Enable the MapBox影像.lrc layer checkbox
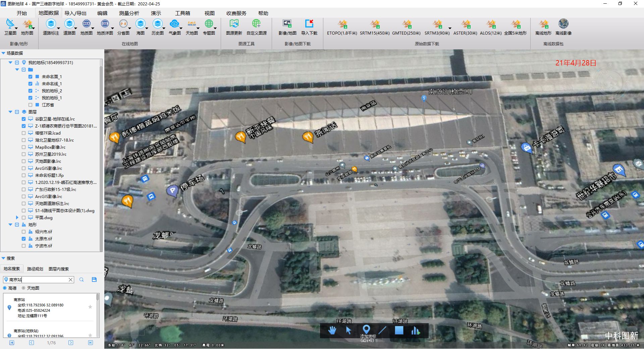This screenshot has width=644, height=349. click(23, 147)
